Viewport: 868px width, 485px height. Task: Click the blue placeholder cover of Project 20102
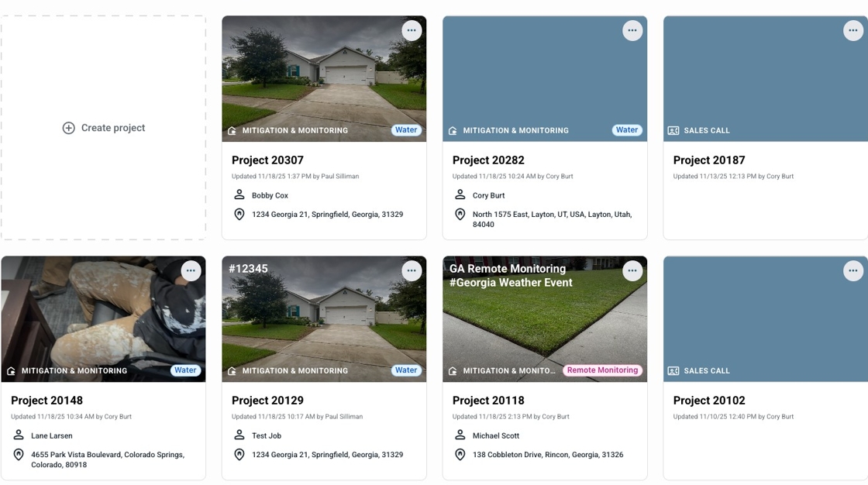tap(766, 319)
